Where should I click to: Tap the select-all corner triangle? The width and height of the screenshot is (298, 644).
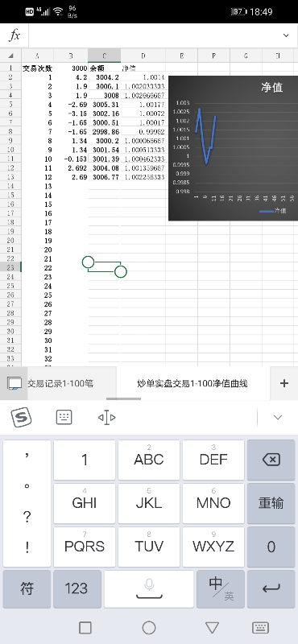(x=11, y=56)
